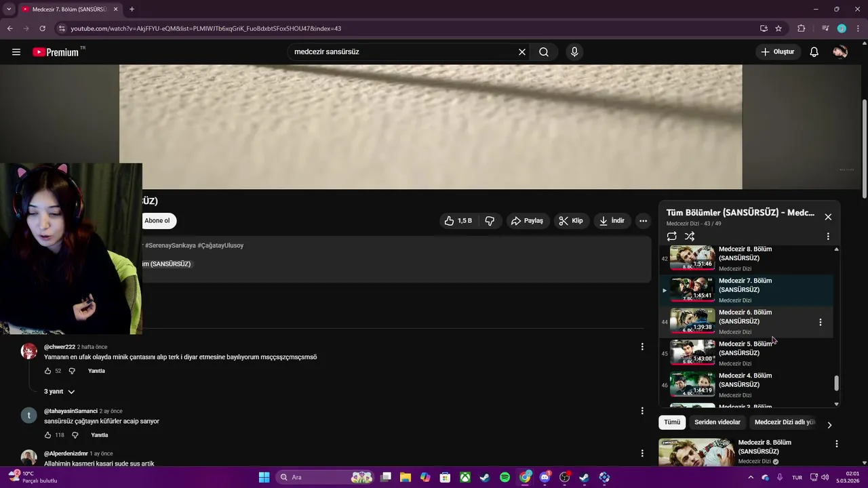This screenshot has height=488, width=868.
Task: Select the Tümü filter chip
Action: (x=672, y=422)
